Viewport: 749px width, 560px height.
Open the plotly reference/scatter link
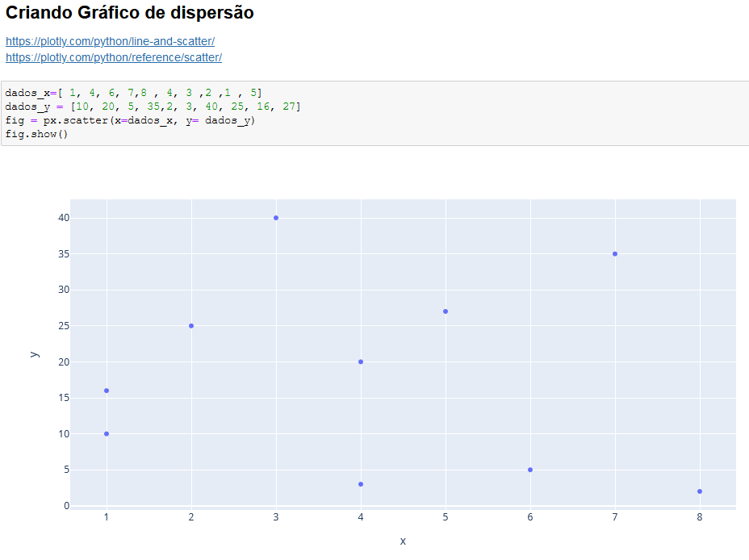pos(113,57)
